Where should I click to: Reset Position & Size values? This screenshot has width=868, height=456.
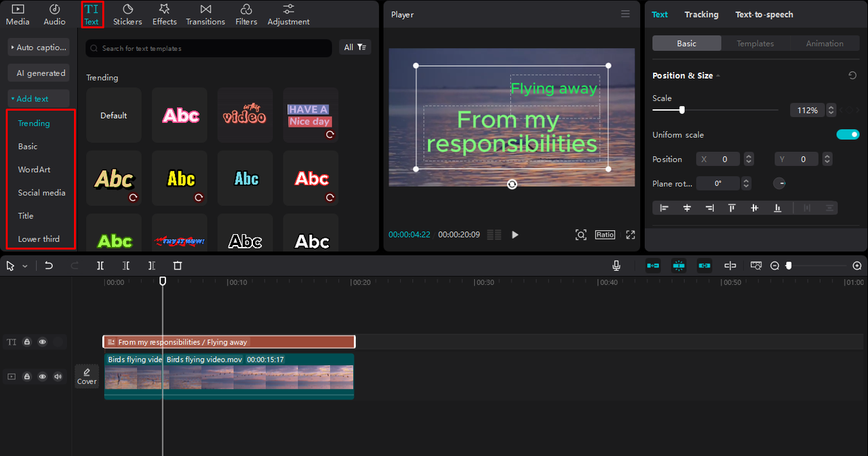[852, 75]
